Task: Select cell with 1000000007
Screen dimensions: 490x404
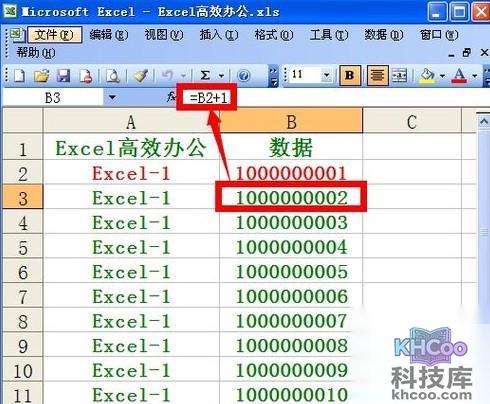Action: 291,321
